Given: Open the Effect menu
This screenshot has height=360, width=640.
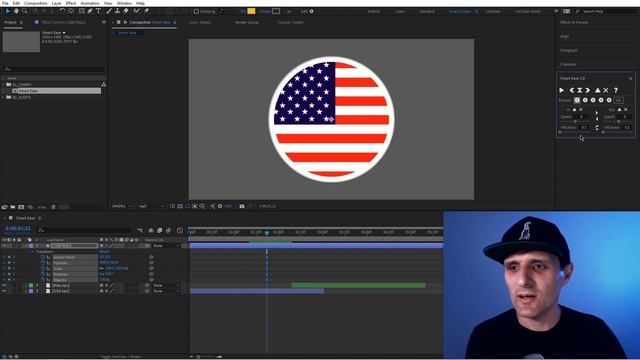Looking at the screenshot, I should pos(71,3).
